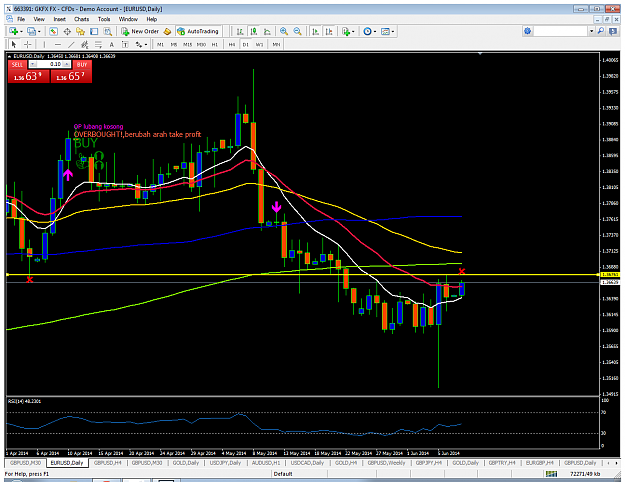Open the search box dropdown arrow
The height and width of the screenshot is (482, 625).
click(x=592, y=31)
